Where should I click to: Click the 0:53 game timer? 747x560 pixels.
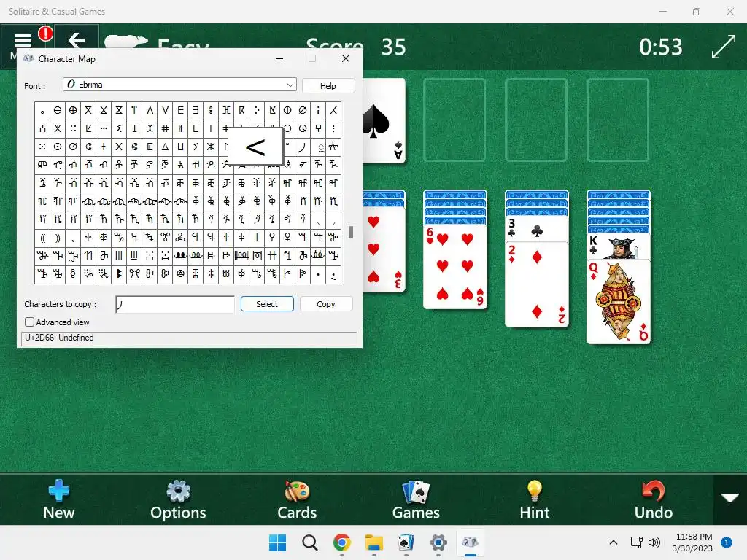[661, 47]
